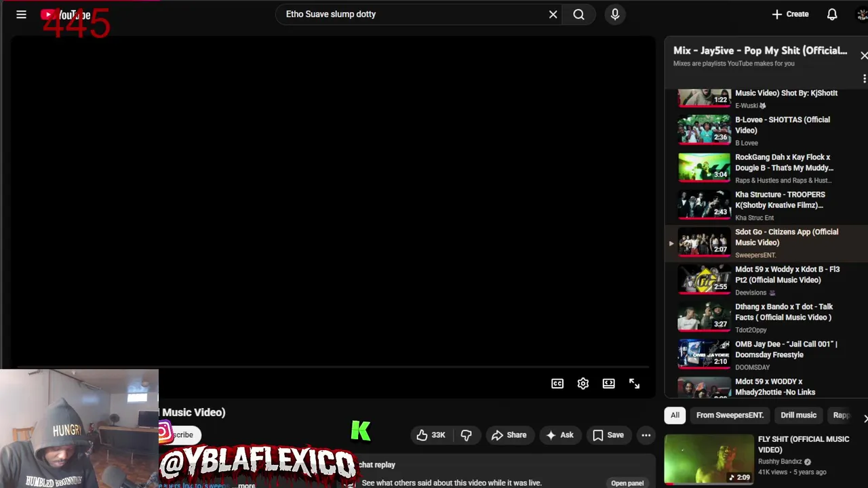The height and width of the screenshot is (488, 868).
Task: Play B-Lovee - SHOTTAS from the mix
Action: 766,130
